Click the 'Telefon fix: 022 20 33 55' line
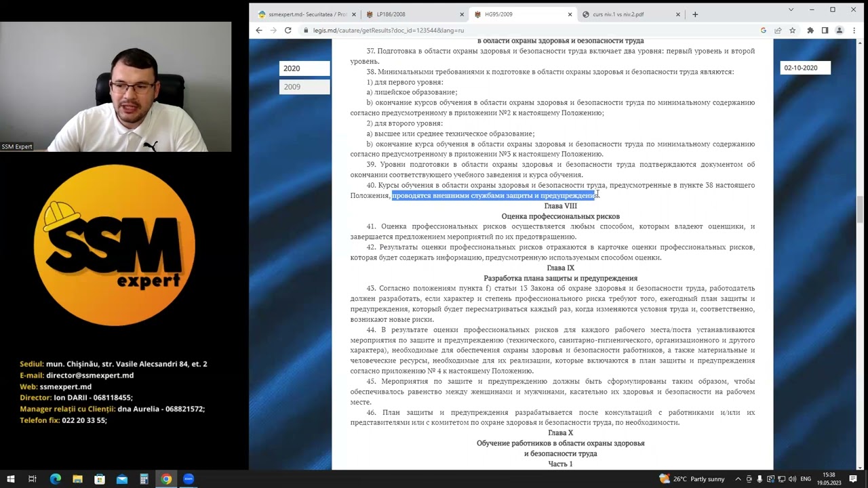This screenshot has height=488, width=868. [63, 420]
